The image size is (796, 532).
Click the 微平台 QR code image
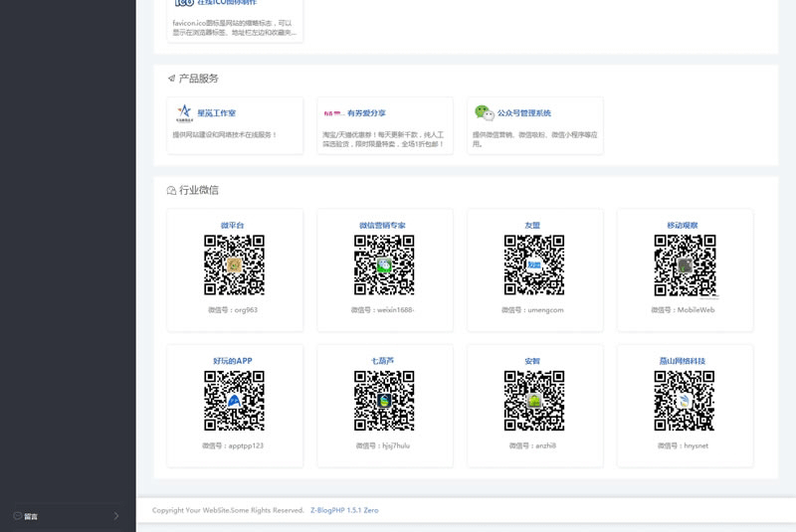tap(234, 265)
